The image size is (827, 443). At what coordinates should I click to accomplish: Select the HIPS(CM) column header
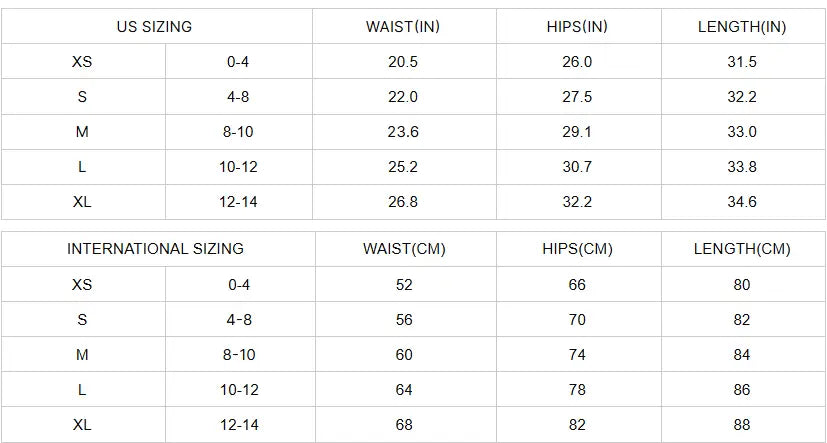click(577, 249)
